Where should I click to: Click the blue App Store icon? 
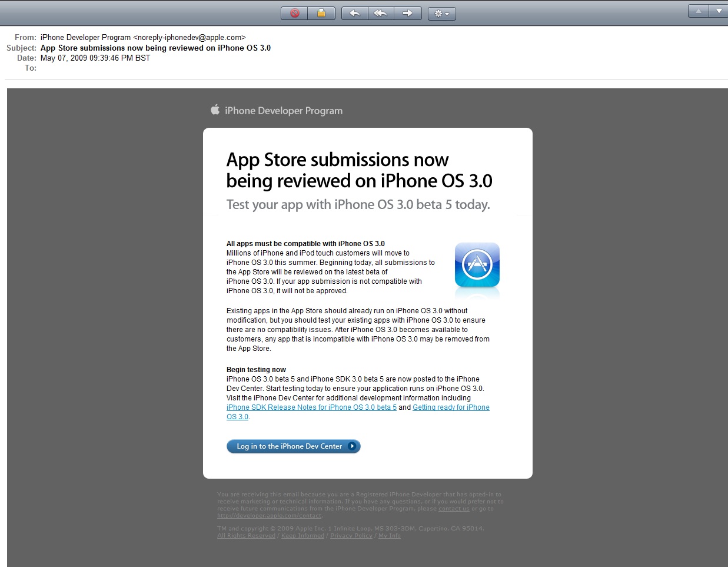tap(477, 264)
